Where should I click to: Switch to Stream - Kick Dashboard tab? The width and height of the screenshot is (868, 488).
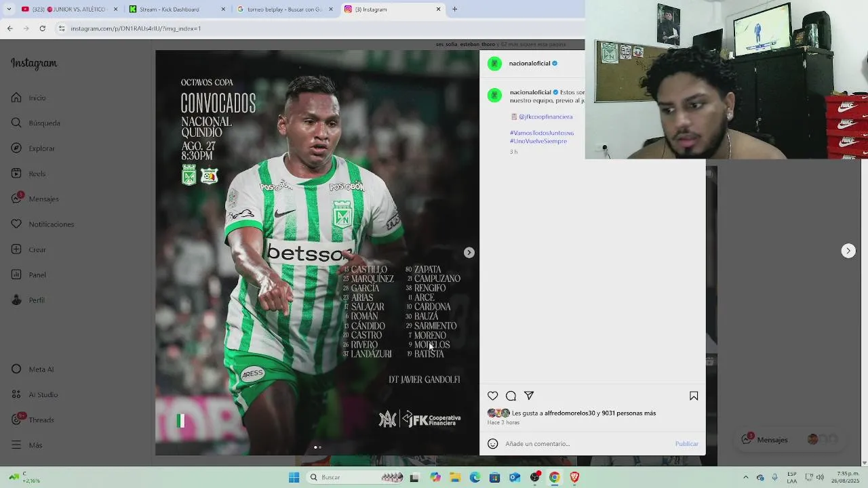[x=170, y=9]
